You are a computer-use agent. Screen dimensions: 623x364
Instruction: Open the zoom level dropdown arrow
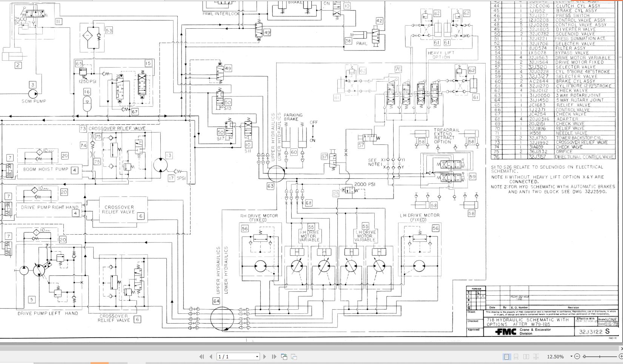pyautogui.click(x=571, y=356)
